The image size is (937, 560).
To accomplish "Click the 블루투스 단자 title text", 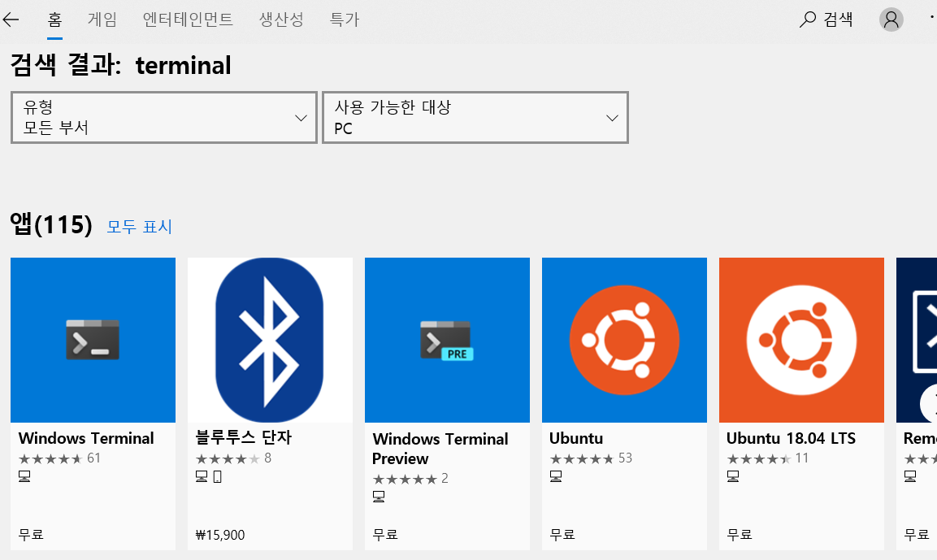I will click(244, 437).
